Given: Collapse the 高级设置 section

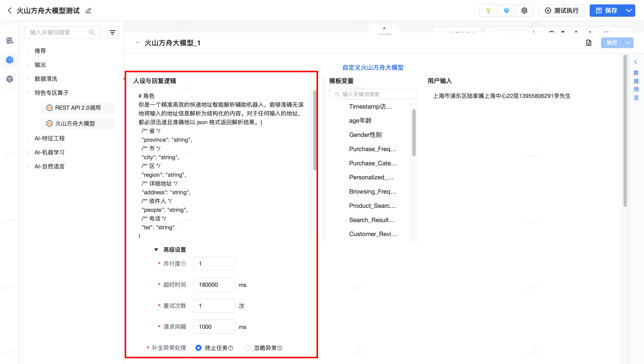Looking at the screenshot, I should pyautogui.click(x=156, y=249).
